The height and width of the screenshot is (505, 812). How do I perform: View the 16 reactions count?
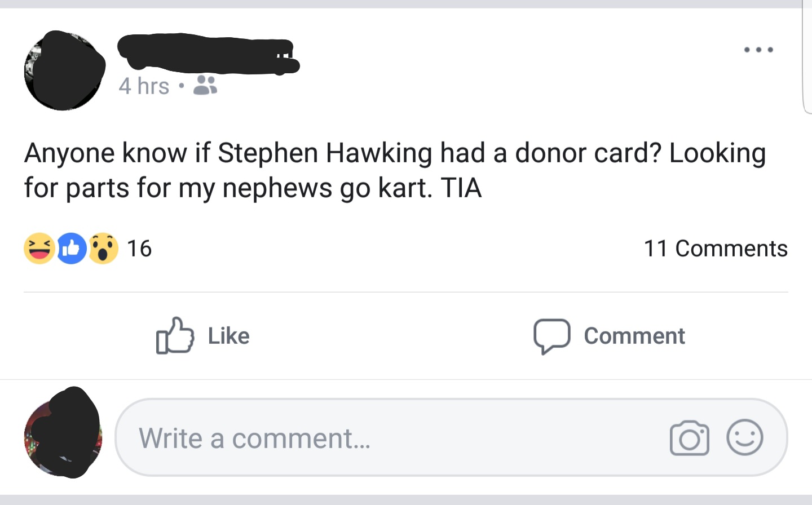point(139,249)
